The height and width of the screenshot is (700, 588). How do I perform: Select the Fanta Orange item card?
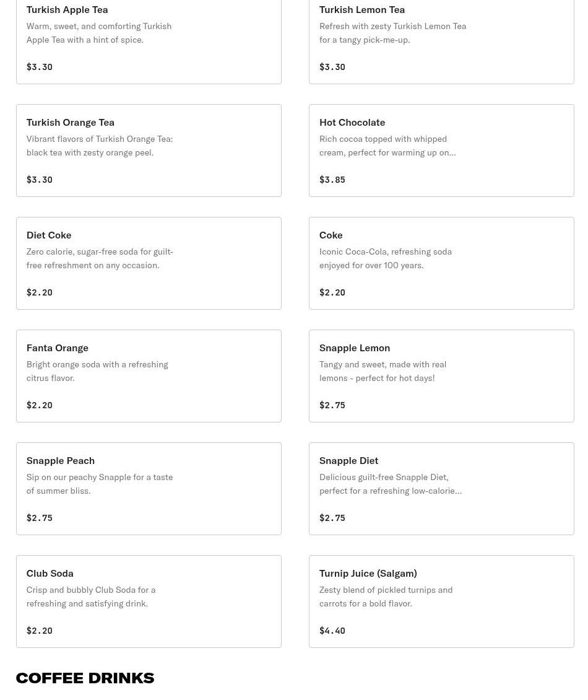(x=149, y=376)
